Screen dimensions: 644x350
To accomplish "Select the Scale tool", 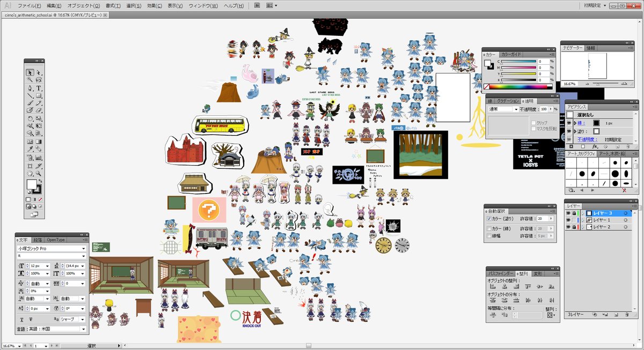I will (39, 118).
